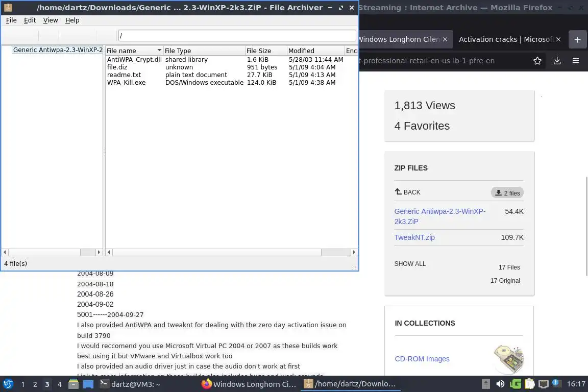Click the green G tray icon
588x392 pixels.
515,384
